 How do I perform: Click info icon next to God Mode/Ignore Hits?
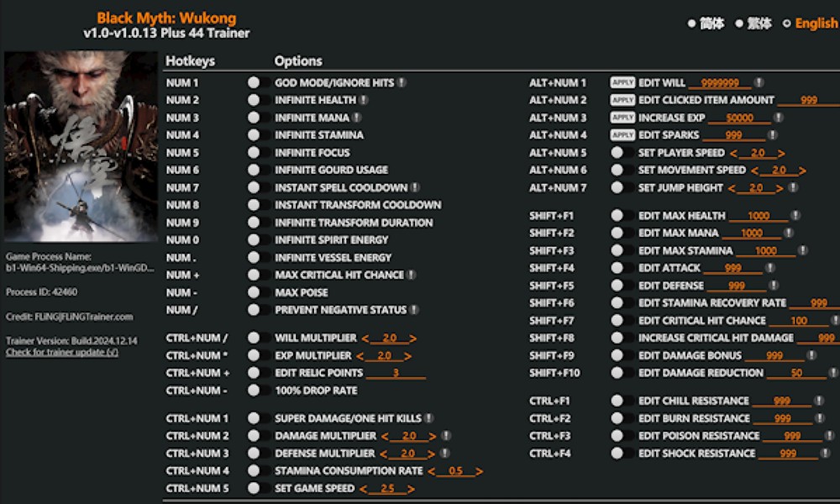pos(402,83)
